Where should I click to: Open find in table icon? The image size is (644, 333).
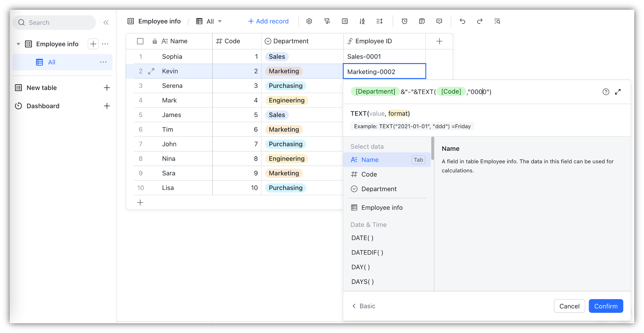[497, 21]
